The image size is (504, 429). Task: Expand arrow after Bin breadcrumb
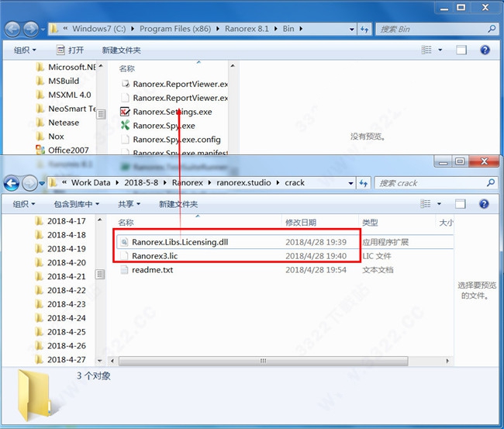tap(301, 29)
